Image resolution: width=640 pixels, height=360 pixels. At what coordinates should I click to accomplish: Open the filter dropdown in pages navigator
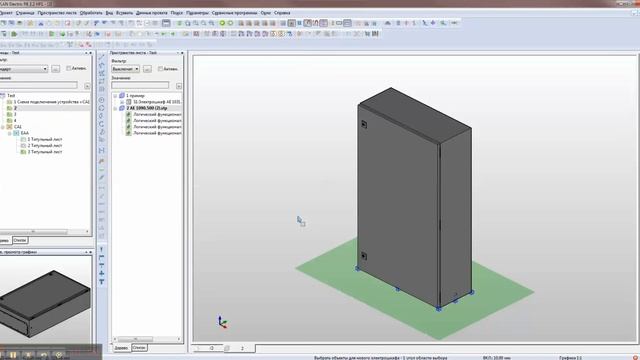tap(45, 69)
